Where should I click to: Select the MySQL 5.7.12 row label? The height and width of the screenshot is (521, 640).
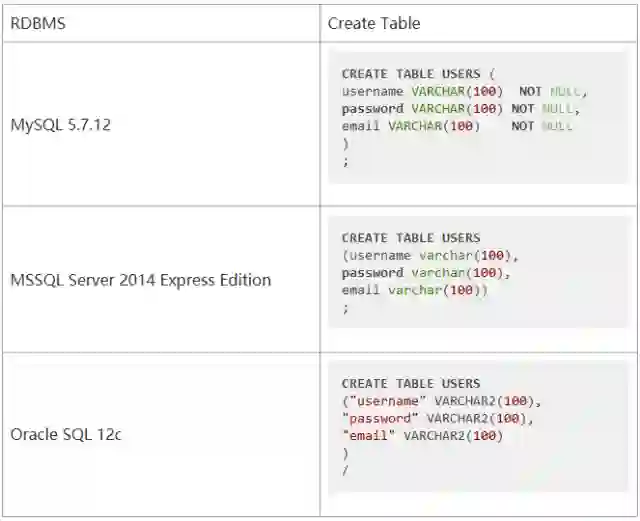coord(61,127)
